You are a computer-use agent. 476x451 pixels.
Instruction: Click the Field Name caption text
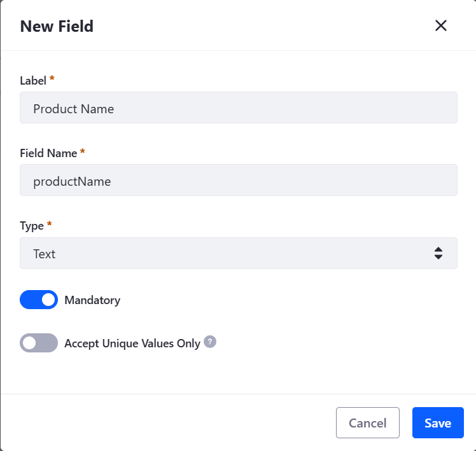pos(48,153)
